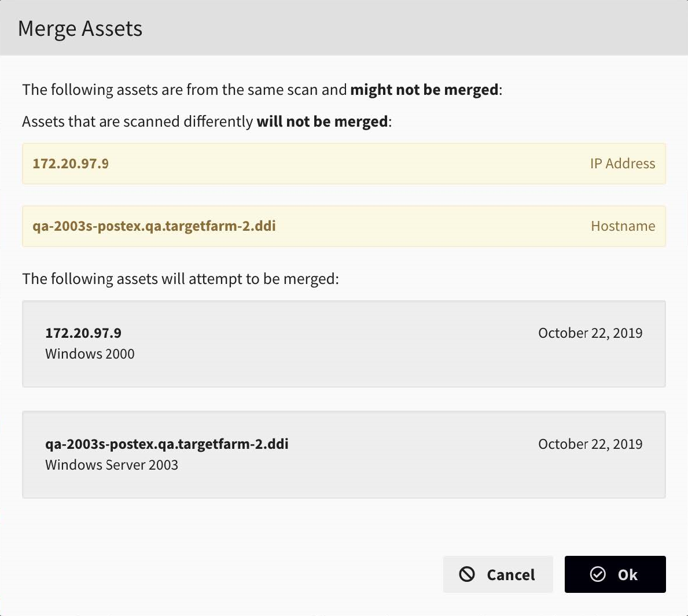Screen dimensions: 688x616
Task: Select the bold qa-2003s-postex title in gray asset card
Action: coord(167,444)
